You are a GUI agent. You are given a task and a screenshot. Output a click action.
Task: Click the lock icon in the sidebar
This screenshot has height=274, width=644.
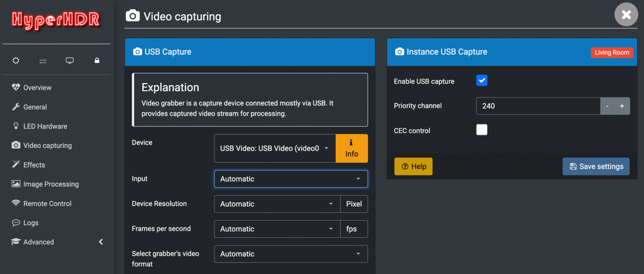click(97, 60)
